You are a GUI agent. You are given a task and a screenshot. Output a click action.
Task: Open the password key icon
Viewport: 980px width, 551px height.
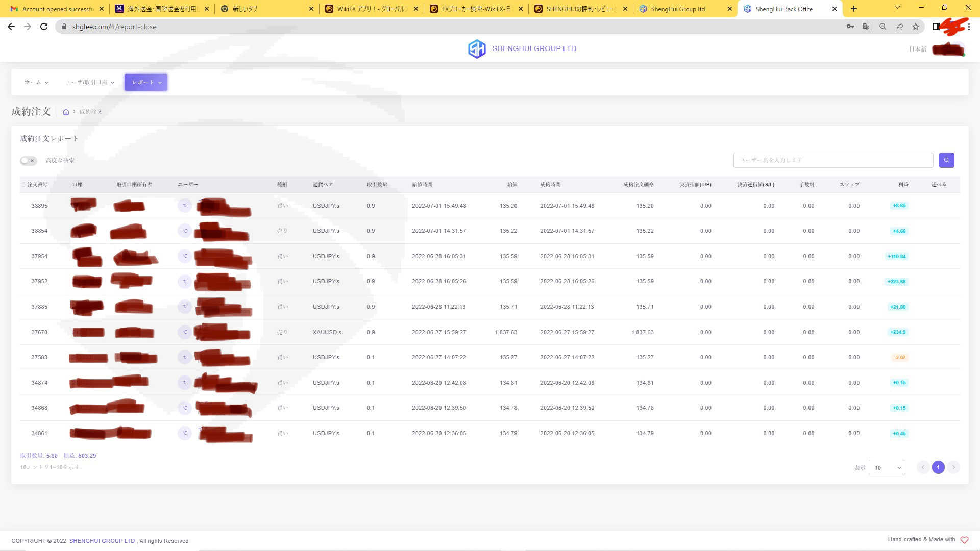point(850,27)
